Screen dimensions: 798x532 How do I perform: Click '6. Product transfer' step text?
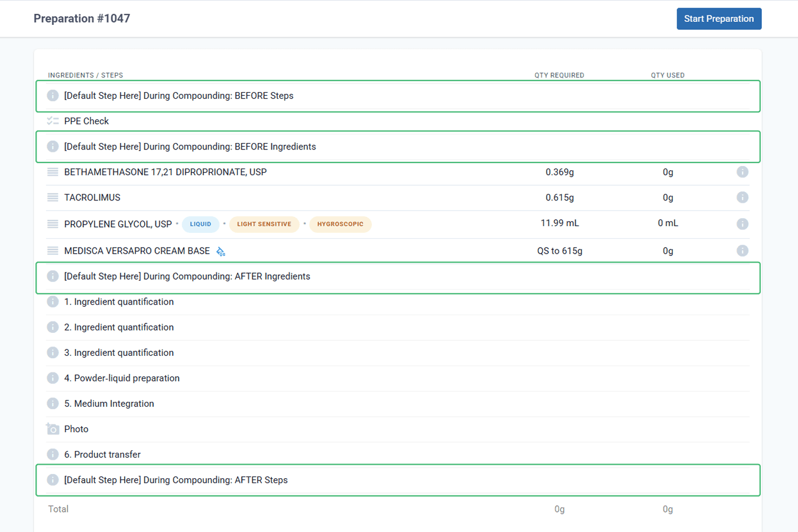[102, 454]
